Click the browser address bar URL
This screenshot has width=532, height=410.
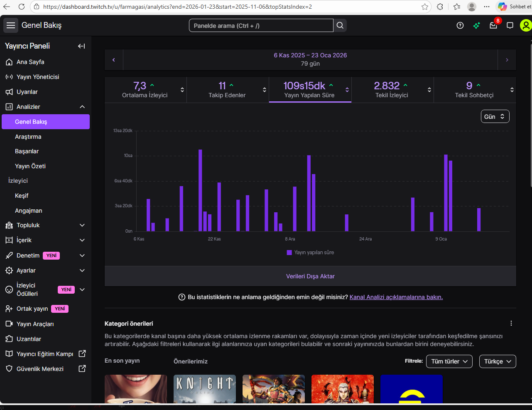point(177,7)
